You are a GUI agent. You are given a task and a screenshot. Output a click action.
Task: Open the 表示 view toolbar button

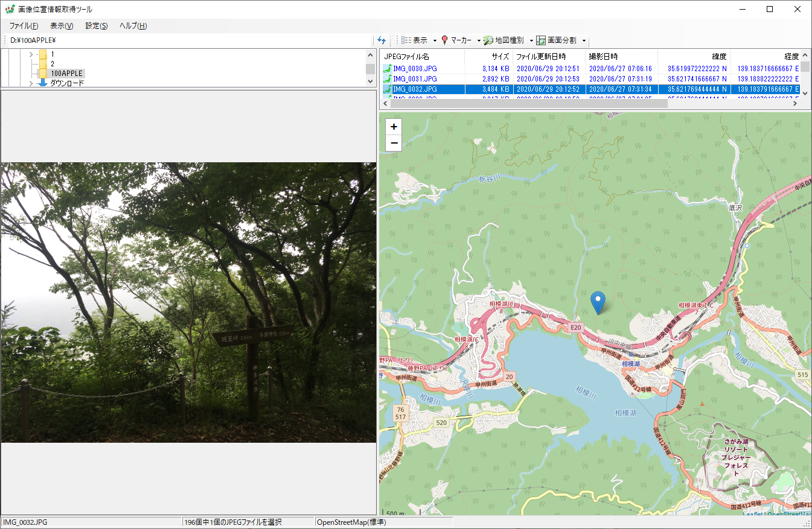(415, 40)
